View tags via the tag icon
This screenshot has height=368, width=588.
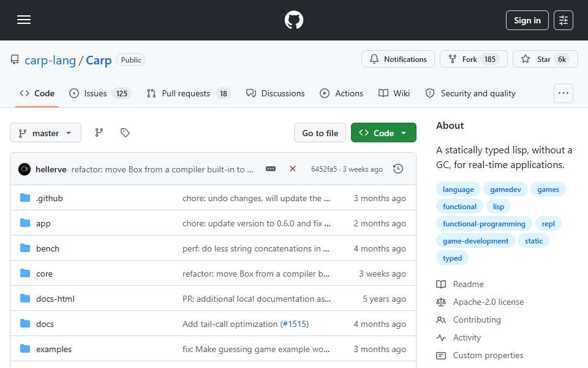125,132
